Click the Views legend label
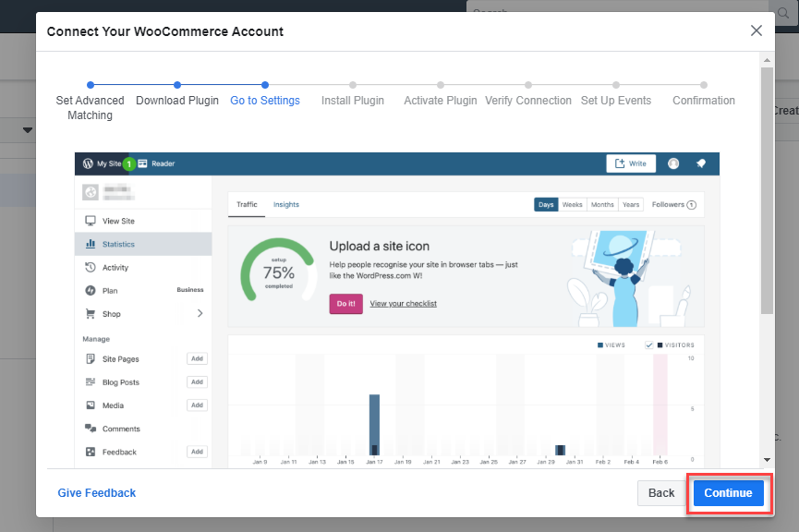The width and height of the screenshot is (799, 532). pyautogui.click(x=611, y=345)
